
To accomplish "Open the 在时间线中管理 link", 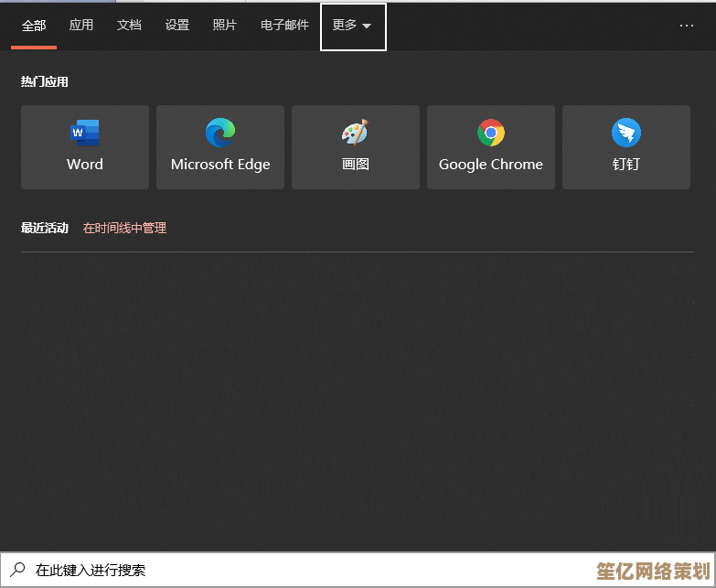I will pos(124,228).
